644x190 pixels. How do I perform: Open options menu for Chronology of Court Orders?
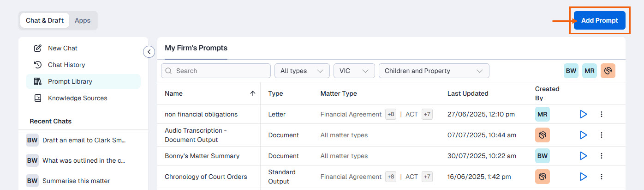[601, 177]
